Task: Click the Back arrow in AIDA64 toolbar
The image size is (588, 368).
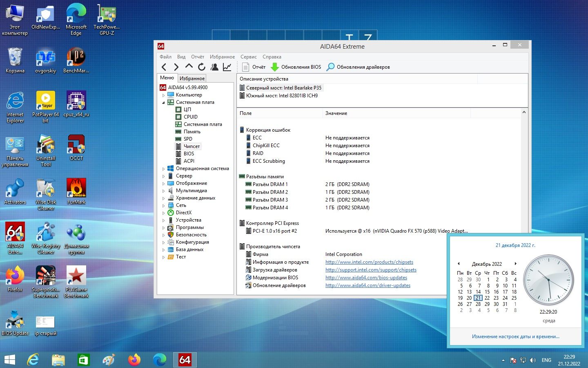Action: coord(164,67)
